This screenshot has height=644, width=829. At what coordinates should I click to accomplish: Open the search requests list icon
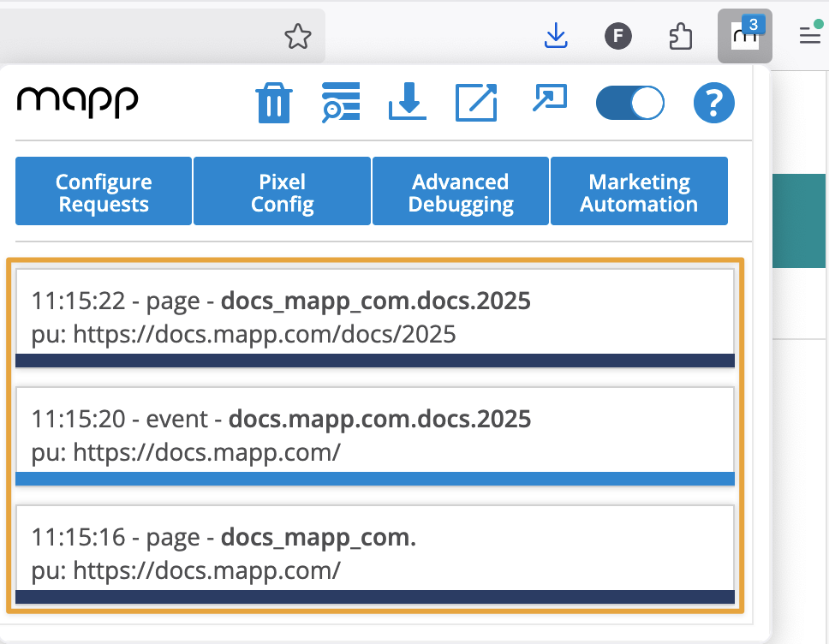coord(341,102)
